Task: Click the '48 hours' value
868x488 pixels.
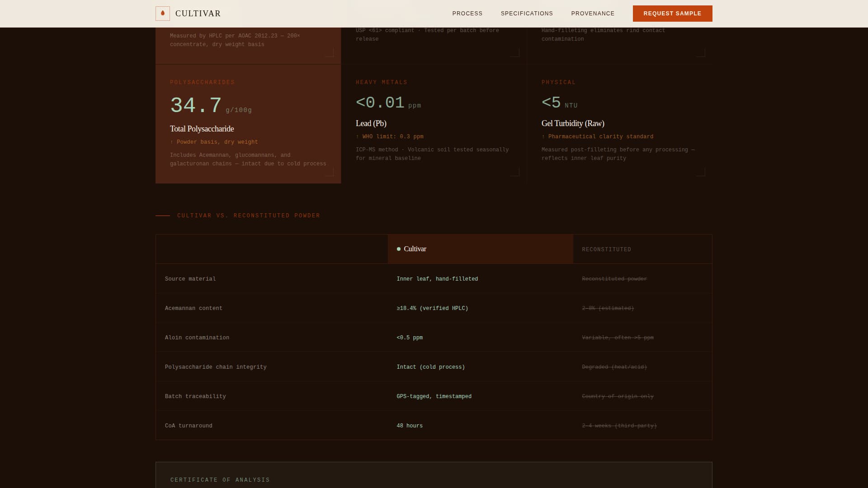Action: pos(410,426)
